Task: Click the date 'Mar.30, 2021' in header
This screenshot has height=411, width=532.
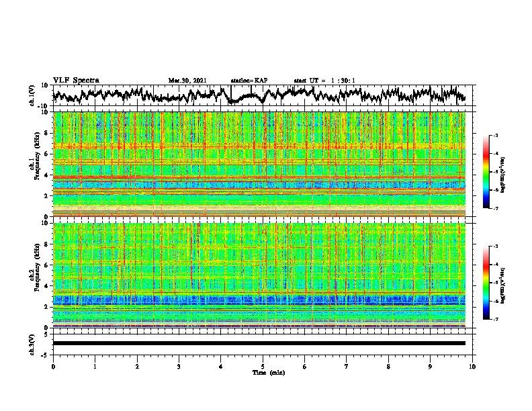Action: point(187,81)
